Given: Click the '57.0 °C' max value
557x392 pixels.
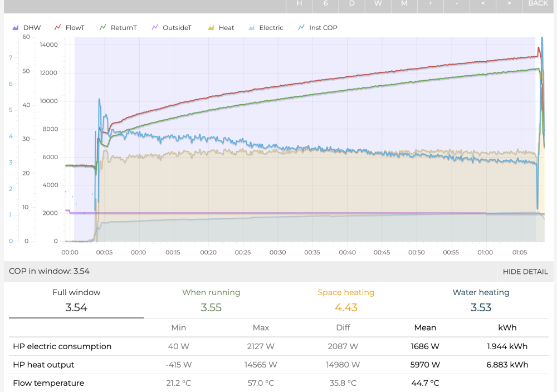Looking at the screenshot, I should pos(261,383).
